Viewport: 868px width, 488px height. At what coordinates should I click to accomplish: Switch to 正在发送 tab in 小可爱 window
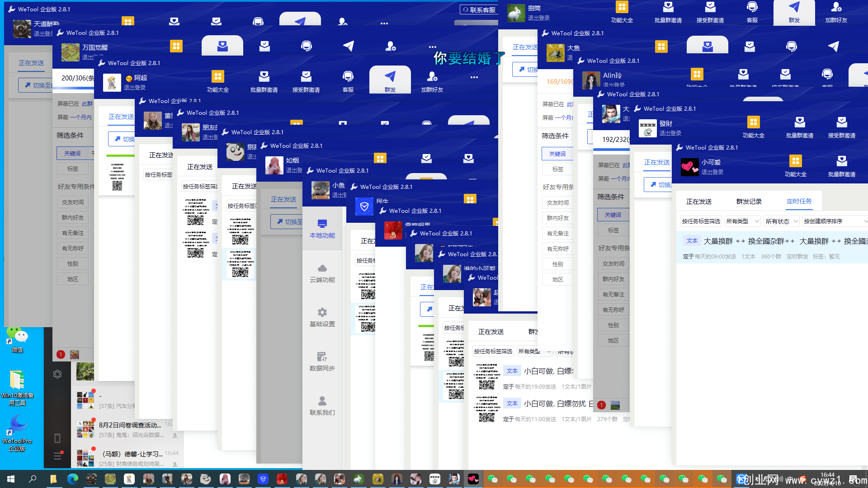coord(699,202)
